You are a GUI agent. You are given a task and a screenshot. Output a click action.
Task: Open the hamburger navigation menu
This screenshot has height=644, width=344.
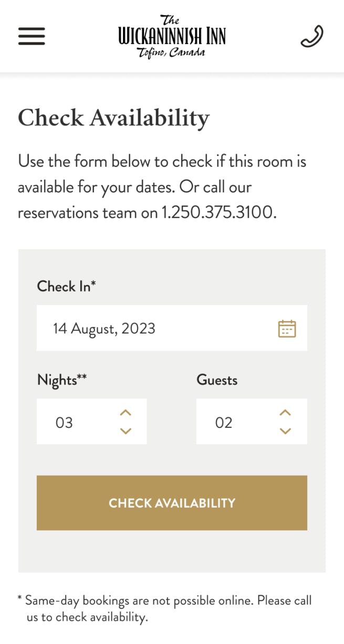[32, 36]
